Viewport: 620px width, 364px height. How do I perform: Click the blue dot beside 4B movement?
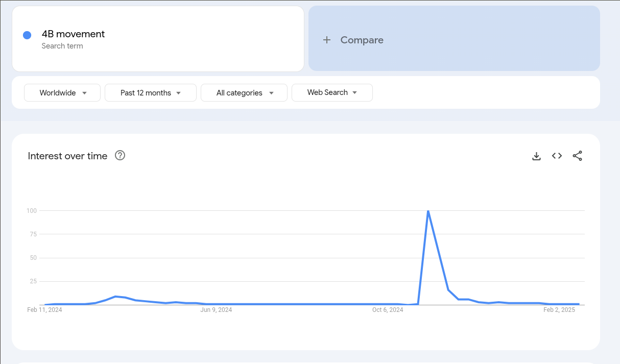pyautogui.click(x=27, y=35)
